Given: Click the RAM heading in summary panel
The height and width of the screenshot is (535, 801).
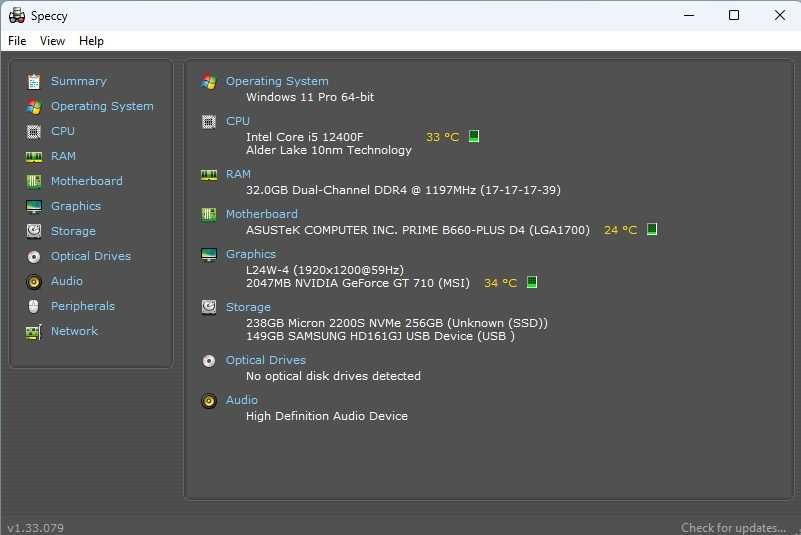Looking at the screenshot, I should pos(238,174).
